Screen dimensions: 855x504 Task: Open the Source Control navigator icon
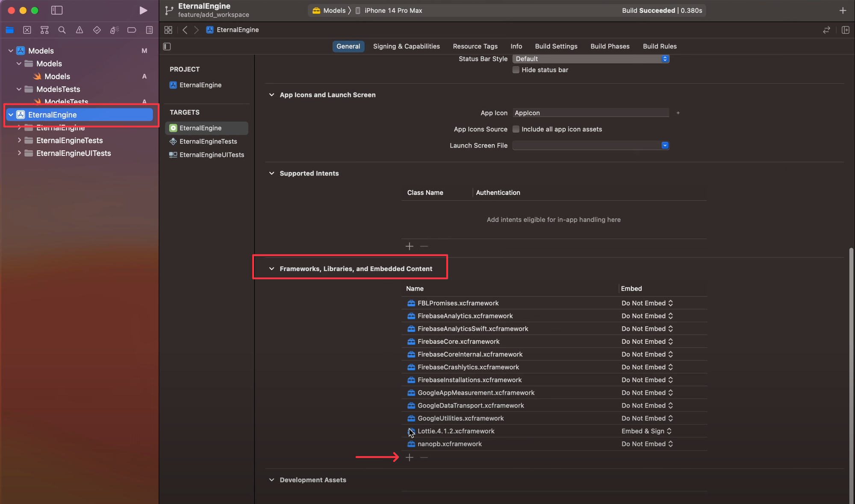click(27, 30)
